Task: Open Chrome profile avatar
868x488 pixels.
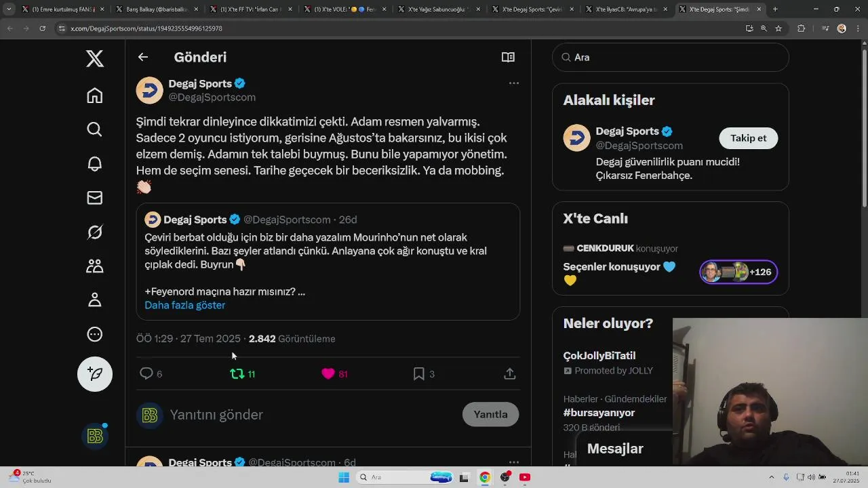Action: [842, 28]
